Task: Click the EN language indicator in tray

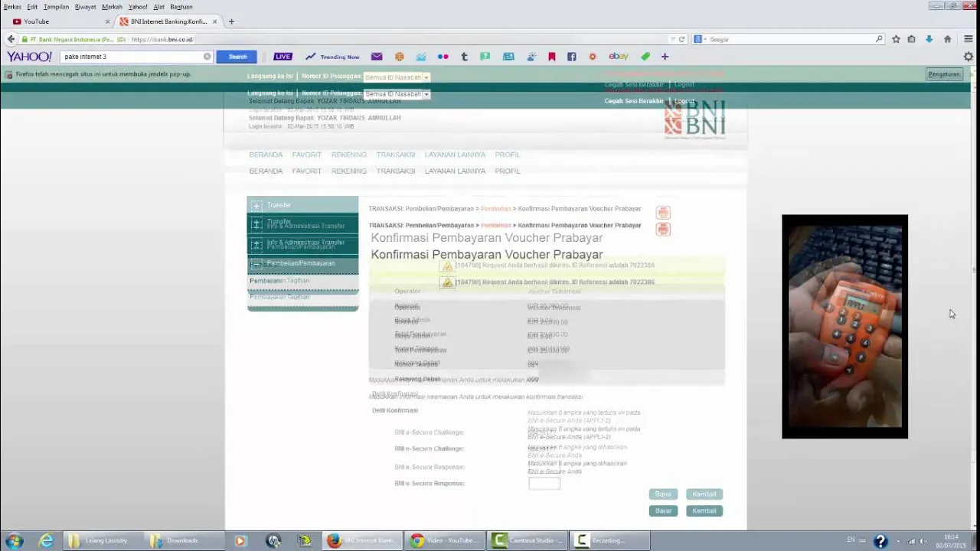Action: coord(851,540)
